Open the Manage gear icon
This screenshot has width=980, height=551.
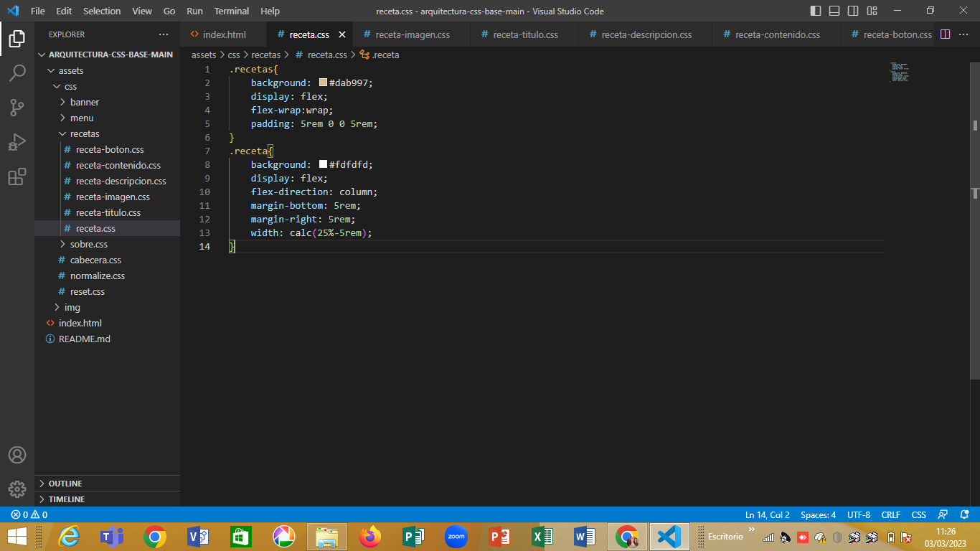point(17,489)
